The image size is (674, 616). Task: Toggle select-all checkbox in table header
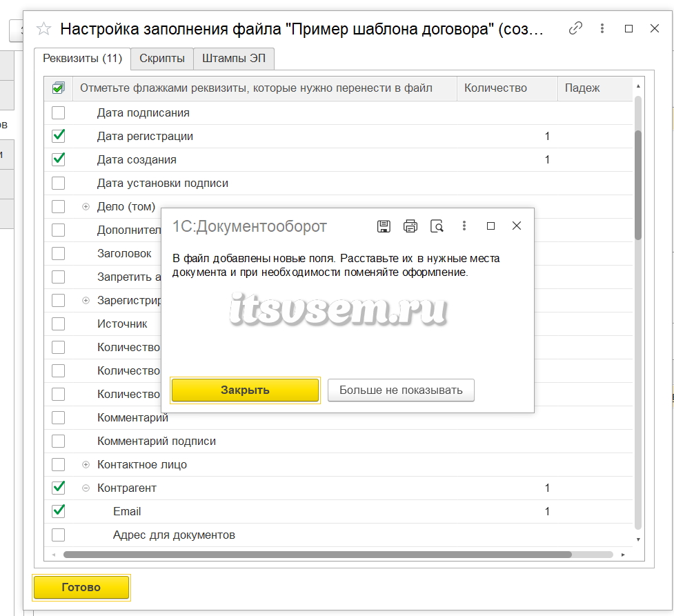pos(59,88)
